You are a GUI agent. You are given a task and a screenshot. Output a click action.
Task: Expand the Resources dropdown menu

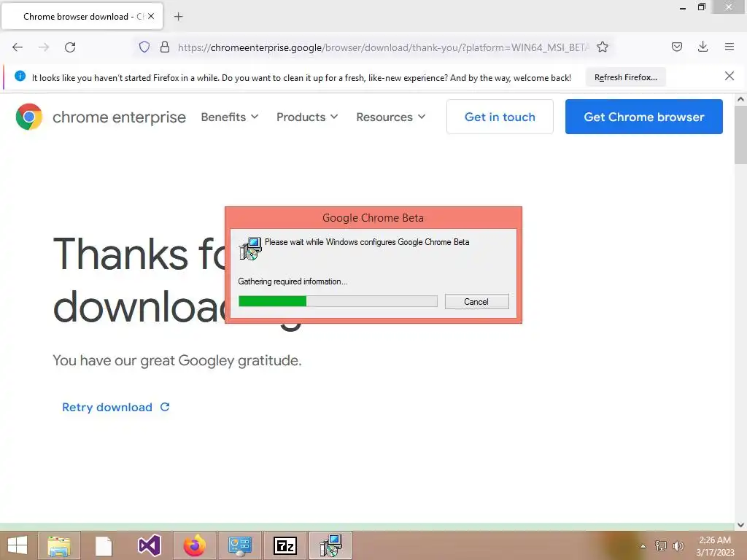click(x=391, y=117)
